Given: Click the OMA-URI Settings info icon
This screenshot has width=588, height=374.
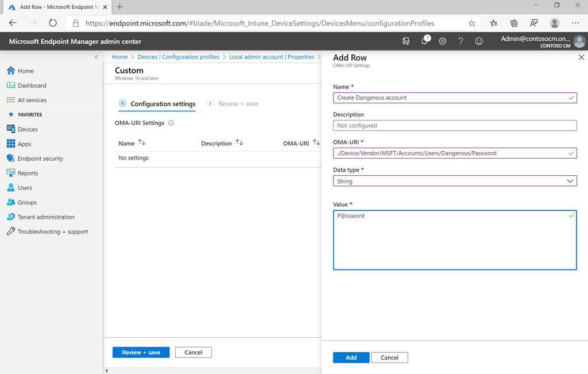Looking at the screenshot, I should point(171,123).
